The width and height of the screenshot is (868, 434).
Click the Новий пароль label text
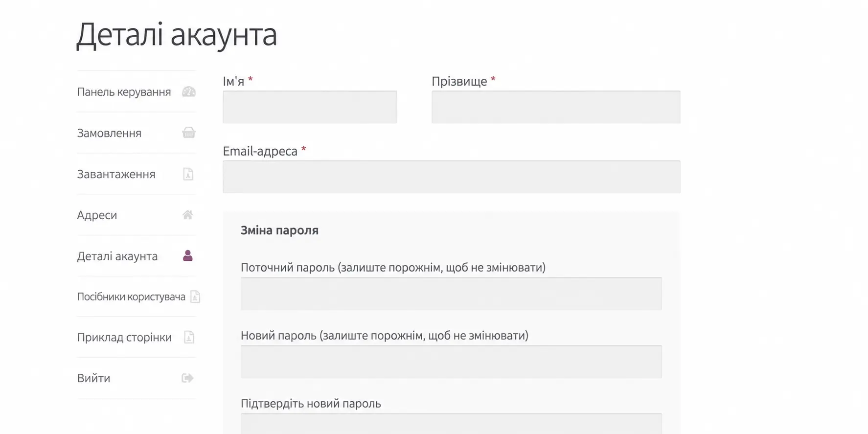[x=385, y=336]
